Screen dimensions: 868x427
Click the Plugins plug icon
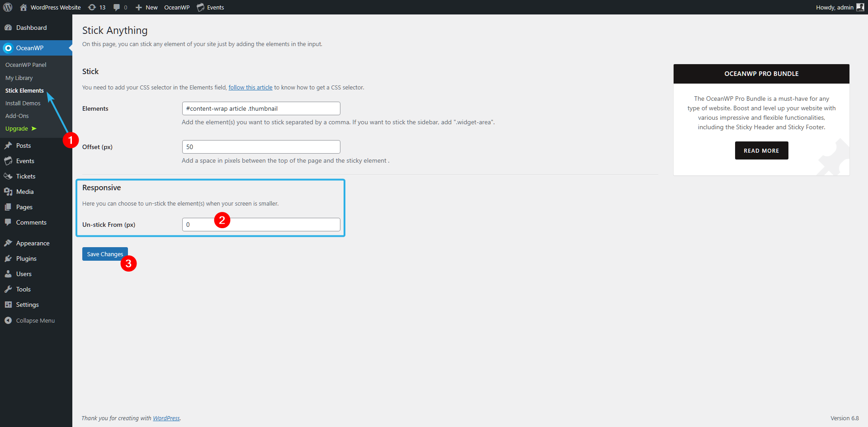[8, 258]
